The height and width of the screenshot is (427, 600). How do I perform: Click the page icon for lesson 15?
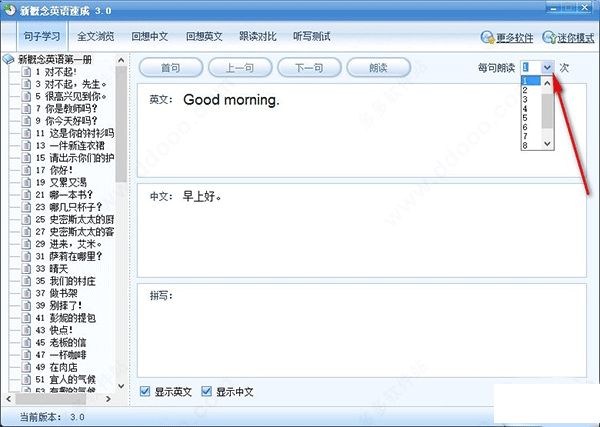click(x=26, y=158)
